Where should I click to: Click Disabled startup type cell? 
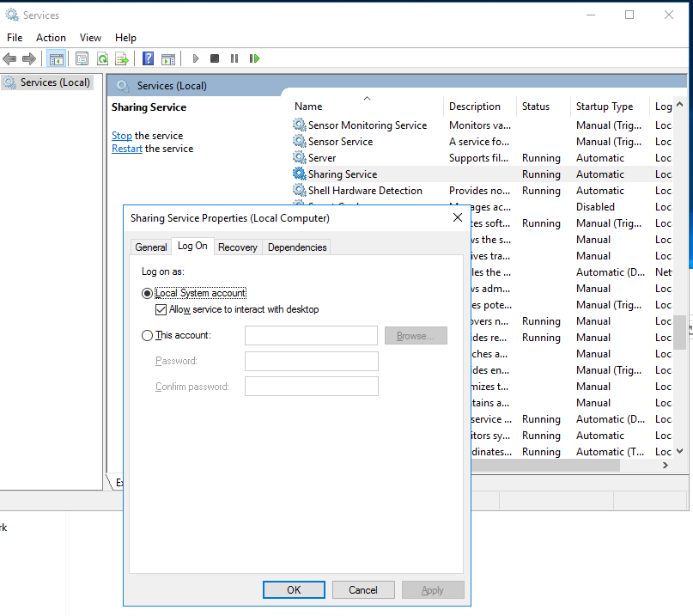(x=595, y=207)
